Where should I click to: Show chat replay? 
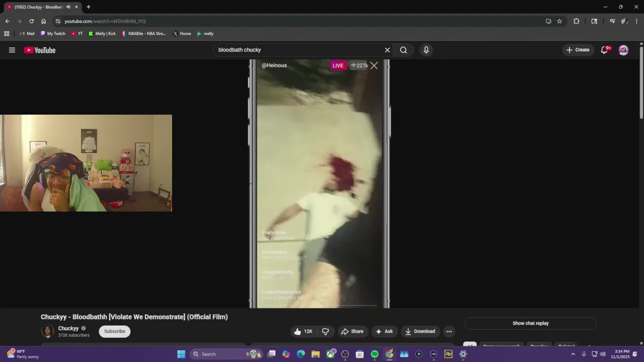(530, 323)
